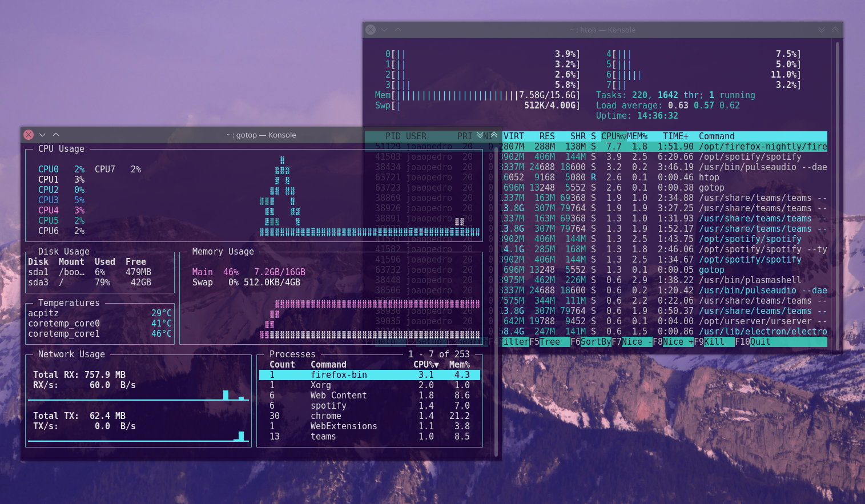Screen dimensions: 865x504
Task: Click the Swp meter bar in htop
Action: [x=477, y=106]
